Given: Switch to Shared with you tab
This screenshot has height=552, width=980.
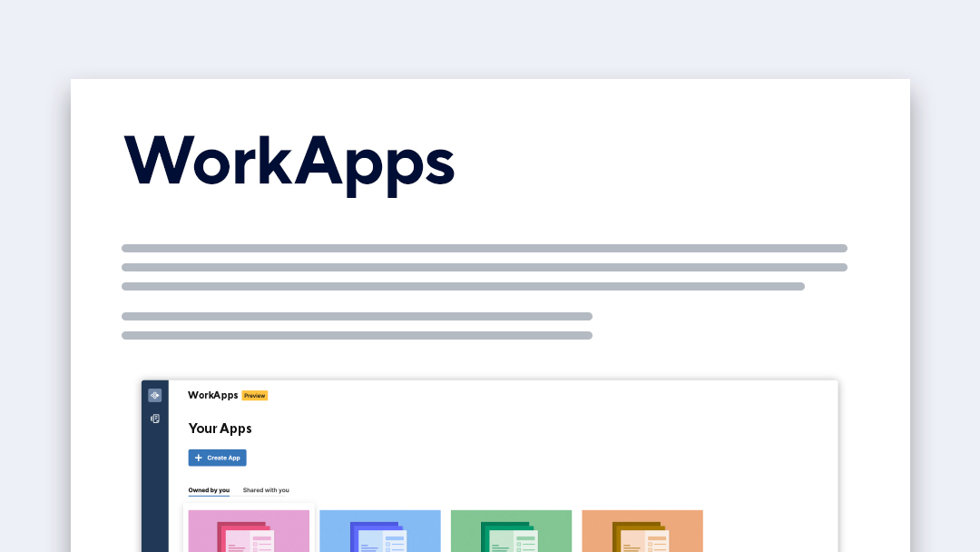Looking at the screenshot, I should (266, 490).
